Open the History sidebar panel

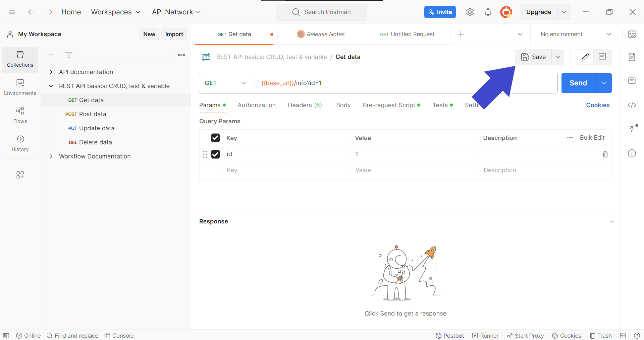(20, 144)
